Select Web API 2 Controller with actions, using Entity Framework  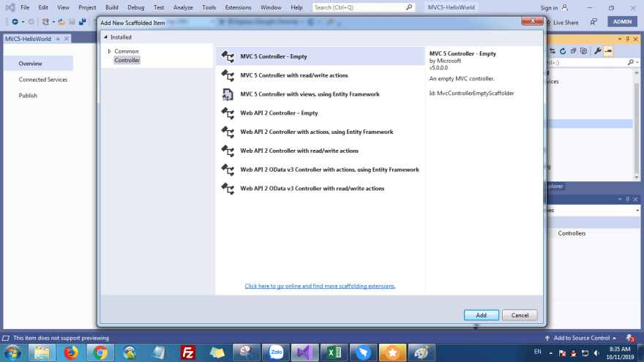tap(321, 132)
